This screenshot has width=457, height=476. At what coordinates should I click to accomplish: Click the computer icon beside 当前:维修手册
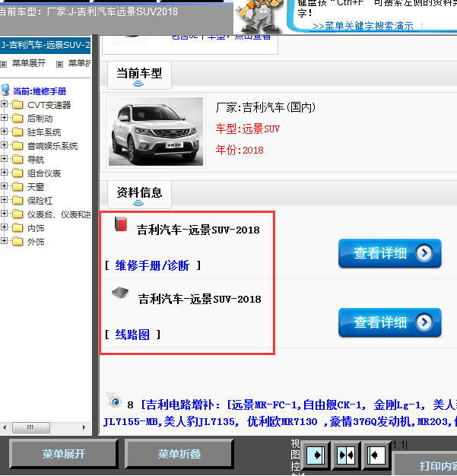tap(5, 90)
